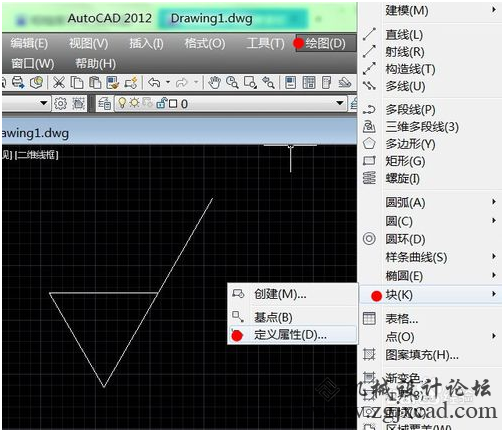Open the undo history dropdown arrow
This screenshot has height=432, width=504.
168,82
